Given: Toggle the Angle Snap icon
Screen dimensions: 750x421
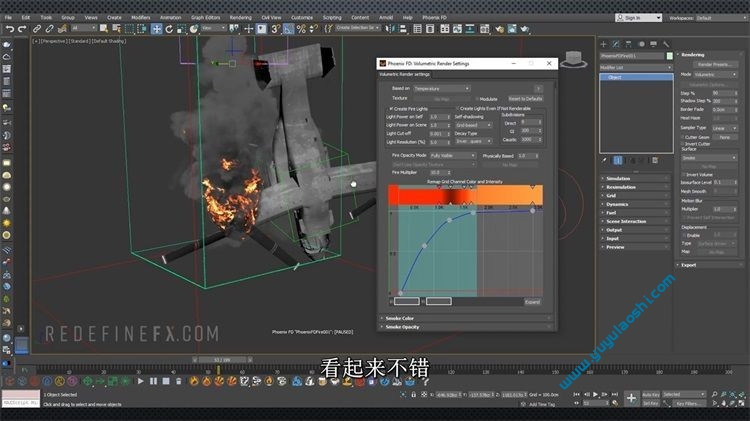Looking at the screenshot, I should (x=288, y=29).
